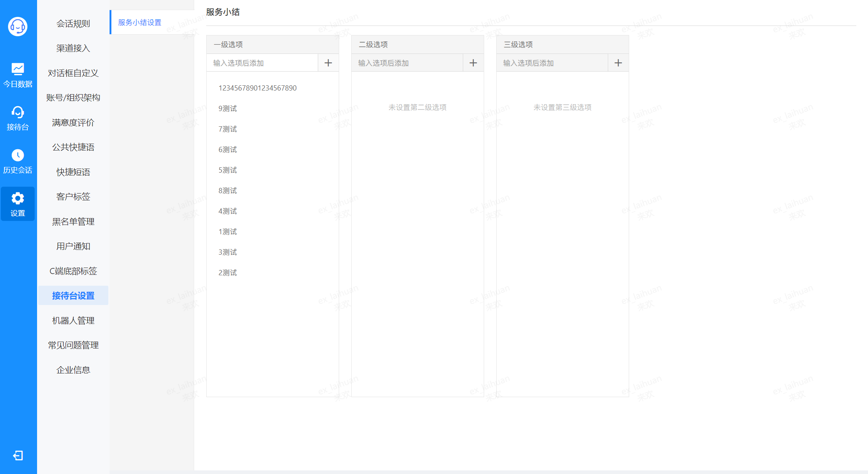Viewport: 868px width, 474px height.
Task: Open 黑名单管理 menu
Action: point(73,222)
